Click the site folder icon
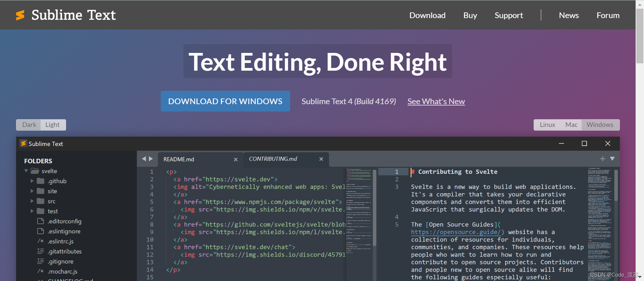644x281 pixels. [x=41, y=191]
